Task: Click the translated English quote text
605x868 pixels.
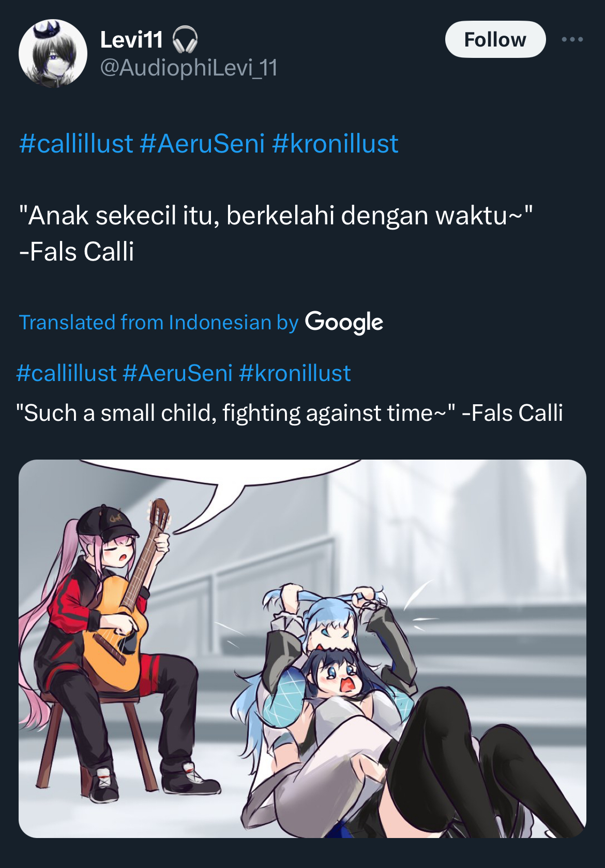Action: [x=289, y=413]
